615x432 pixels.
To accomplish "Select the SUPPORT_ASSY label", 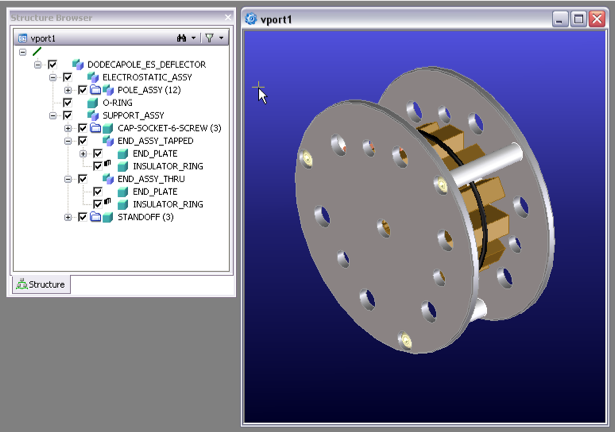I will tap(133, 116).
